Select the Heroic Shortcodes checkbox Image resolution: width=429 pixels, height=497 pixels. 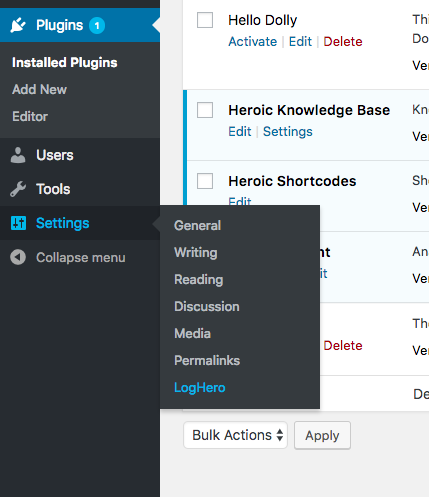tap(205, 181)
